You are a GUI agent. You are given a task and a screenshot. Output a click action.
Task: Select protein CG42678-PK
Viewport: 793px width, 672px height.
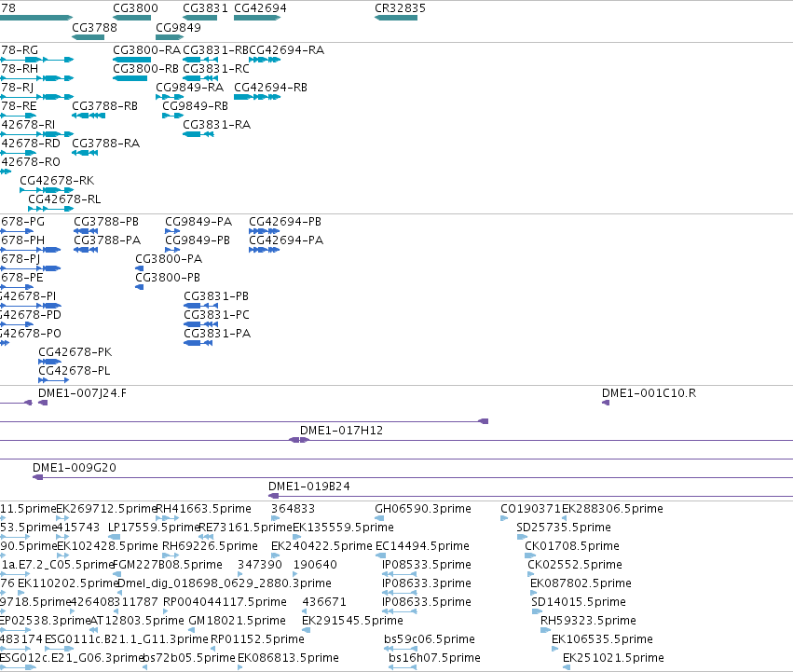[x=49, y=362]
